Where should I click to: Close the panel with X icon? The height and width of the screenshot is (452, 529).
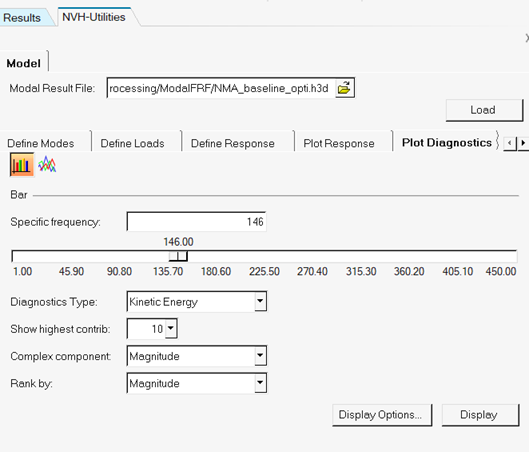tap(527, 38)
